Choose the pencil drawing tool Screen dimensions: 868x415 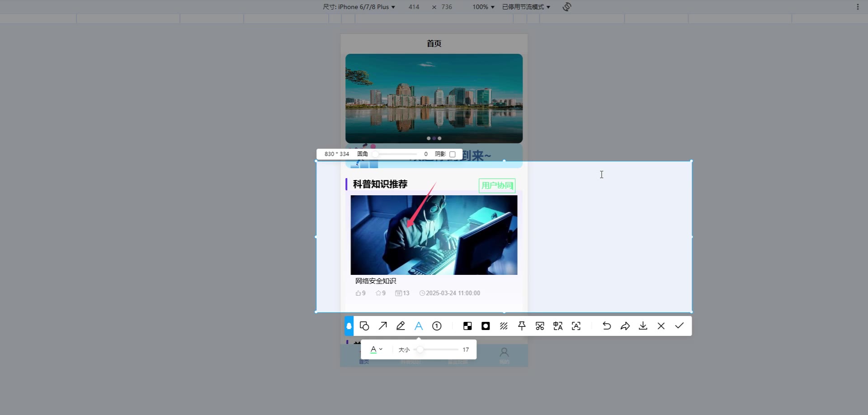(x=401, y=326)
